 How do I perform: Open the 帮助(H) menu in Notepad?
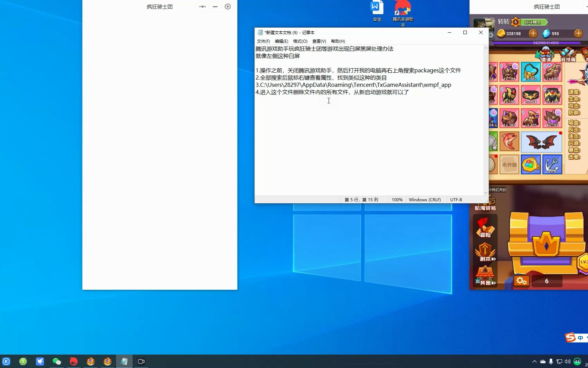[338, 41]
